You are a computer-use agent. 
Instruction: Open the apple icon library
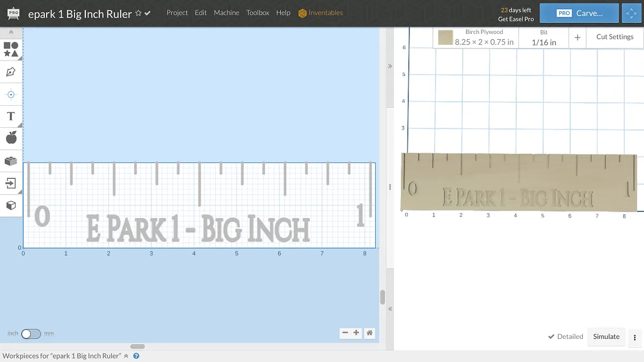coord(11,138)
